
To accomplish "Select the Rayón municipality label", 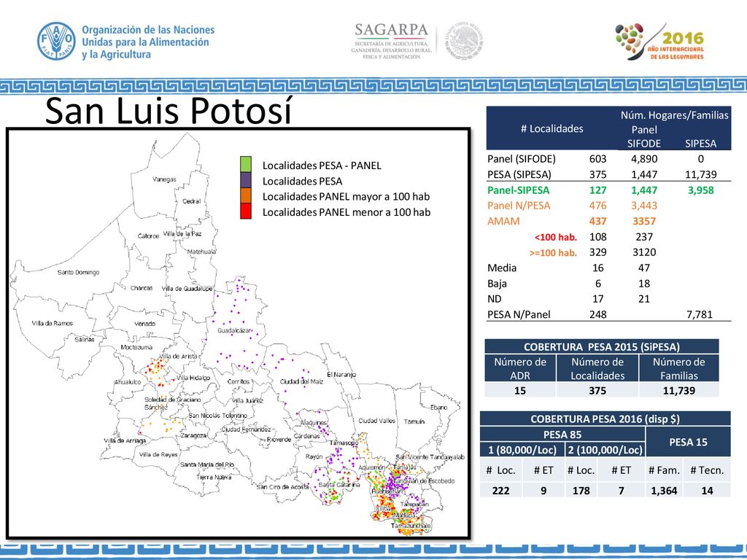I will pos(314,456).
